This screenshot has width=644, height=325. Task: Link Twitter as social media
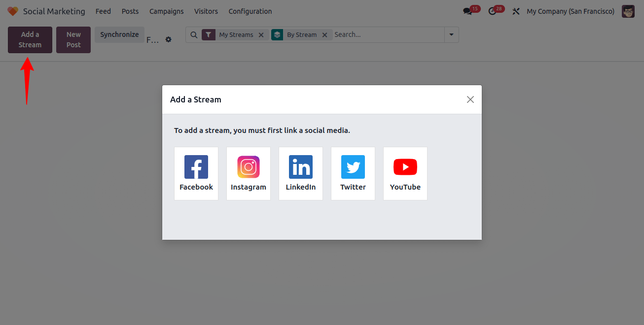353,173
